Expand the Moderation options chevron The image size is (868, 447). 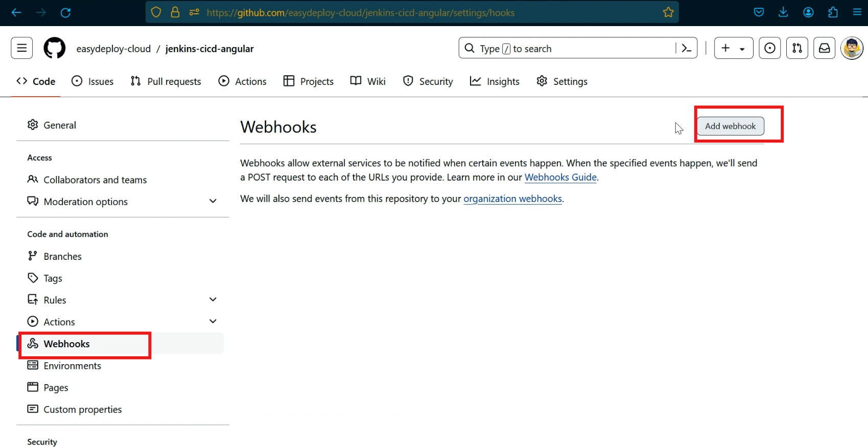[213, 202]
